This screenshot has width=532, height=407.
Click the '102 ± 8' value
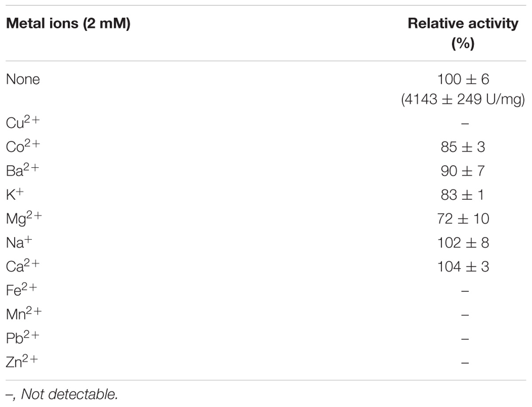[x=463, y=243]
